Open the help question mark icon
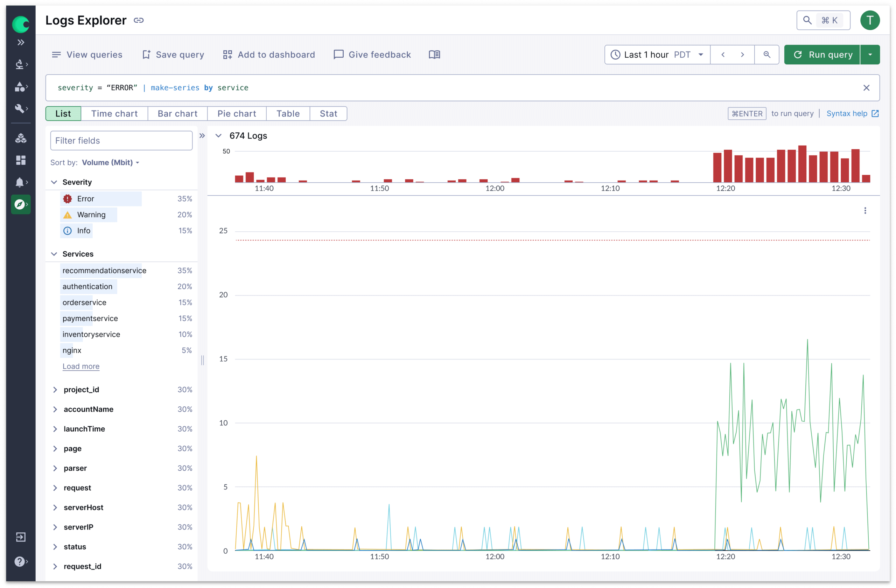This screenshot has height=588, width=896. [21, 562]
